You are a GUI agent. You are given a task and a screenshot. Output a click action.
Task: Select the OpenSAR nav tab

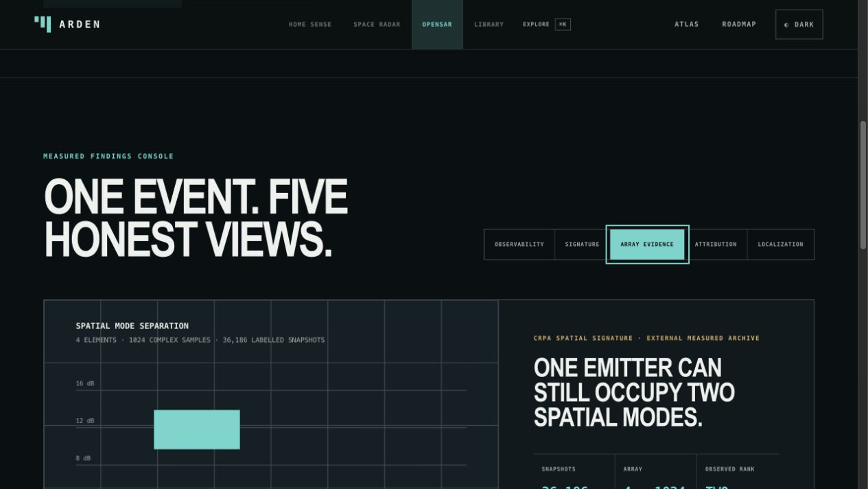(437, 24)
